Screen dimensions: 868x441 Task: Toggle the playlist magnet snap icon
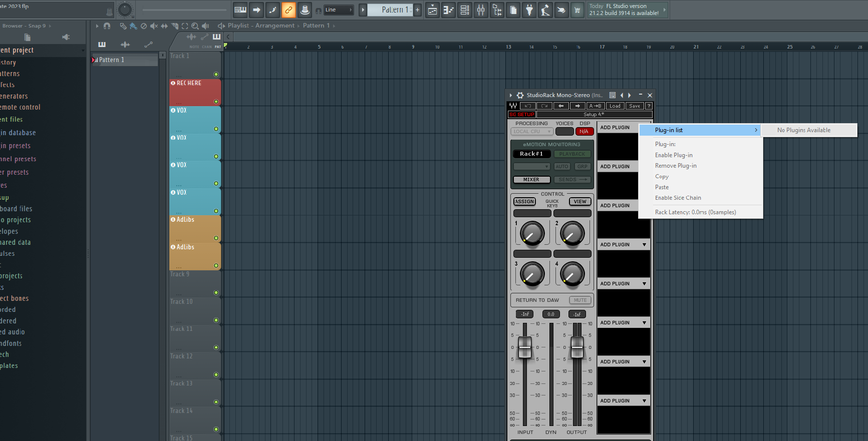pyautogui.click(x=107, y=26)
